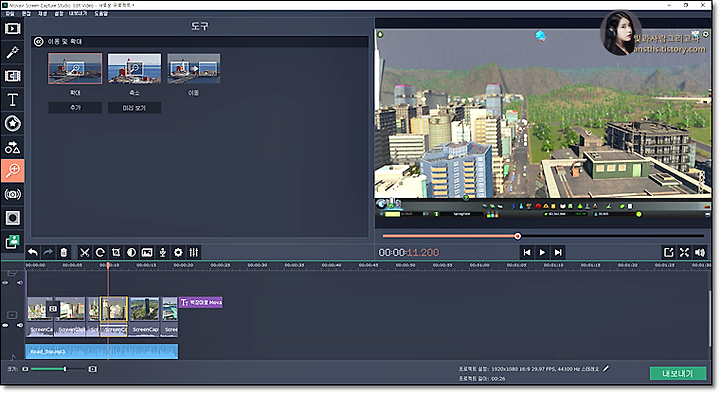Open the Import media tab in sidebar
Viewport: 720px width, 393px height.
[x=12, y=29]
